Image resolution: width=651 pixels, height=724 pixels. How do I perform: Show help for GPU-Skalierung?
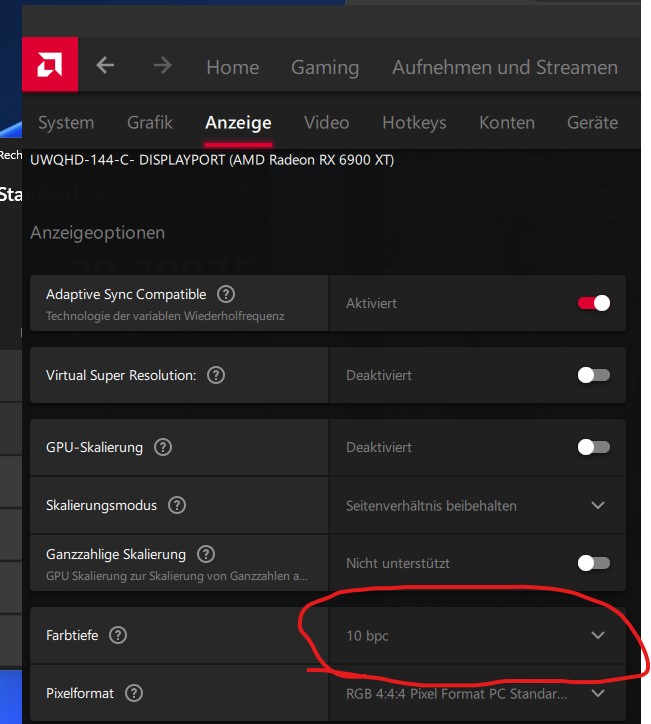[163, 447]
